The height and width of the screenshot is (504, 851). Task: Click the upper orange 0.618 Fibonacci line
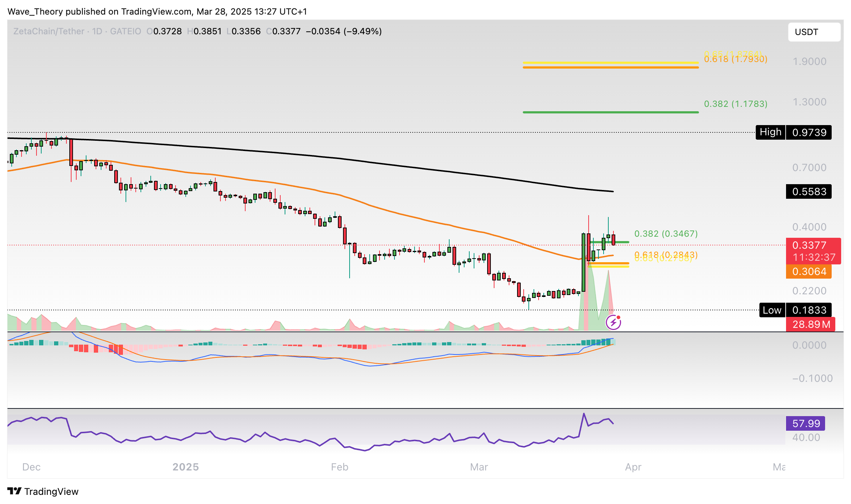611,67
